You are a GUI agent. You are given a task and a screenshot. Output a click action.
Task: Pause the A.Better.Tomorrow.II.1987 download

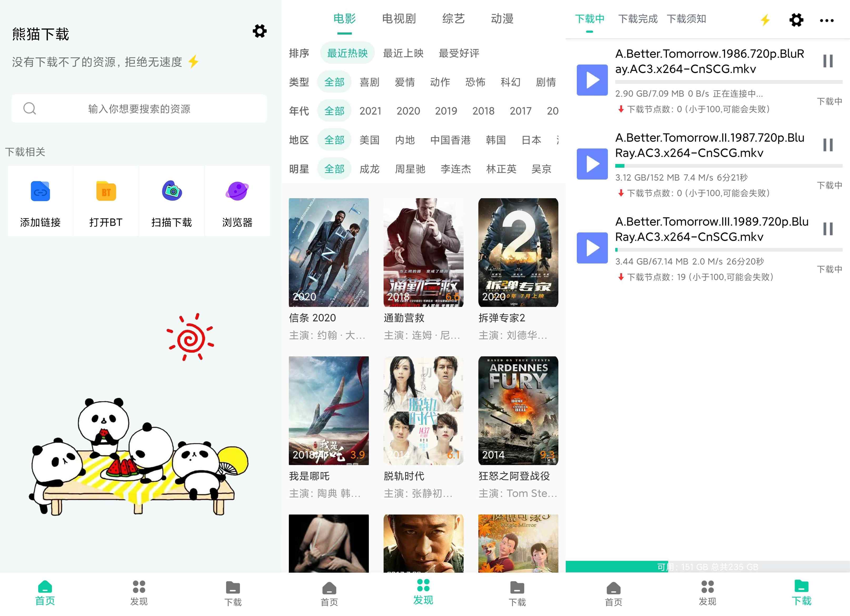[828, 145]
